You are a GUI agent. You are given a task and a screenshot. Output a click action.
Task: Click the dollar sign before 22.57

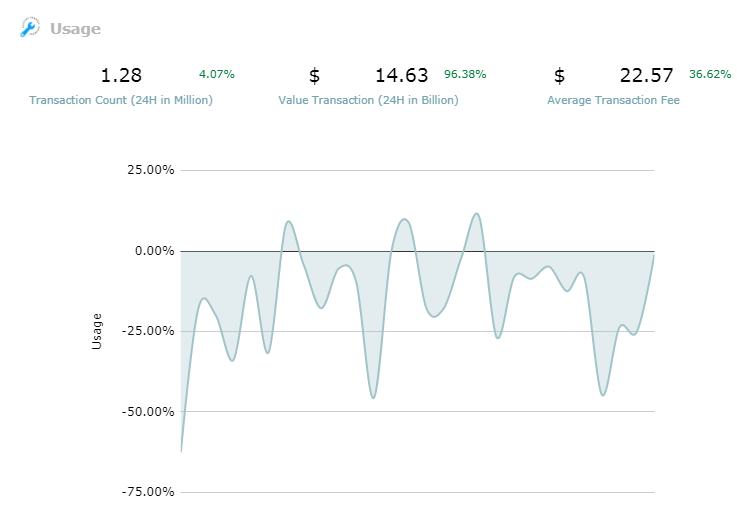559,75
